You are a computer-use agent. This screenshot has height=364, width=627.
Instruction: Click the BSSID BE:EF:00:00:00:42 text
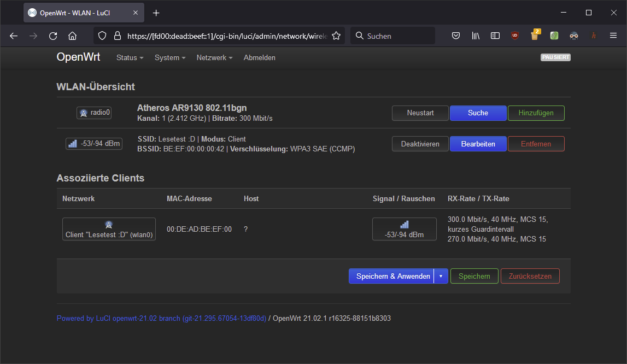coord(181,149)
